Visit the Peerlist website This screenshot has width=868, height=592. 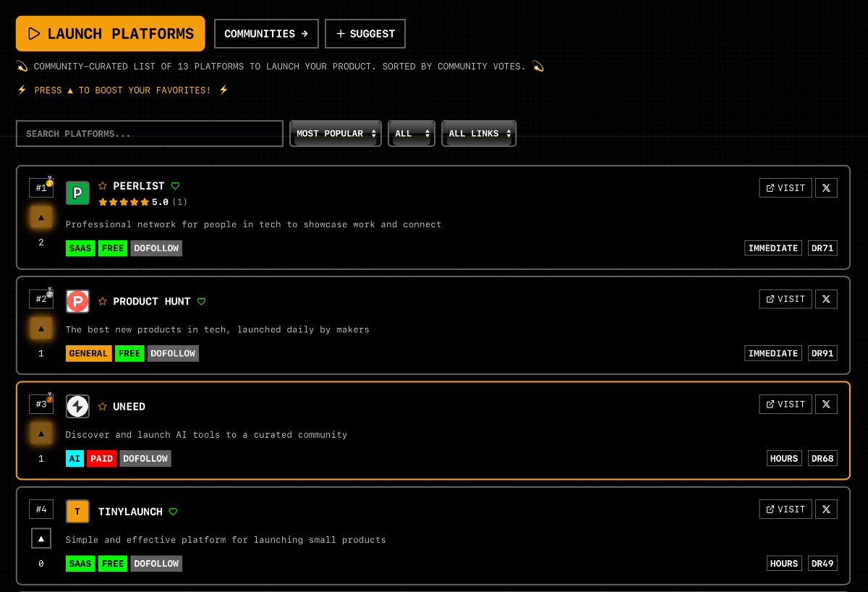tap(786, 187)
